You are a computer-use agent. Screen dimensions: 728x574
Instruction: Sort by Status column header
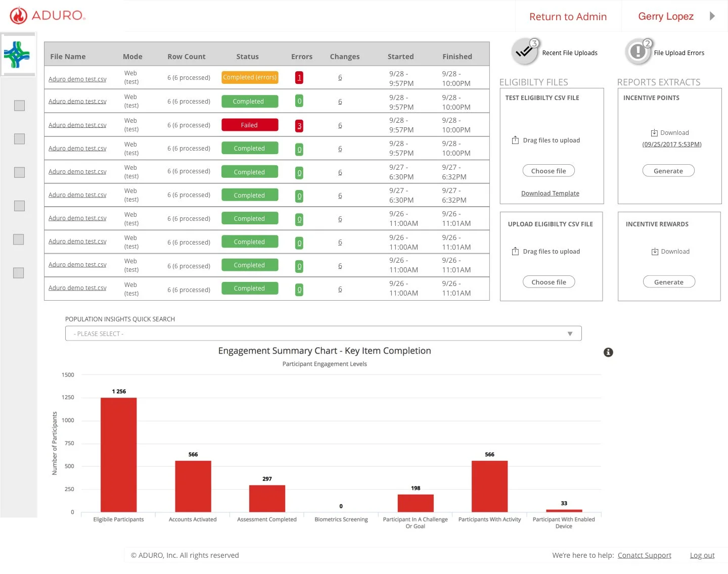(x=247, y=57)
